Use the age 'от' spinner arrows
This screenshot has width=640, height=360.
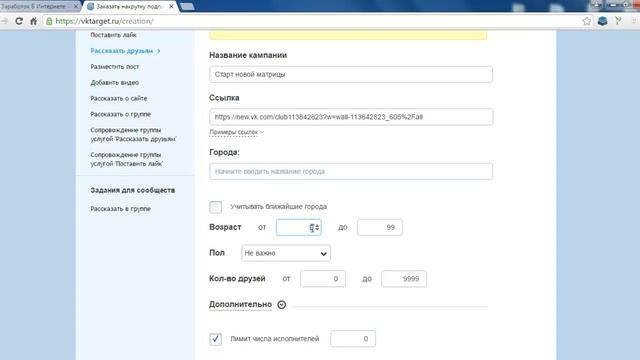[317, 227]
